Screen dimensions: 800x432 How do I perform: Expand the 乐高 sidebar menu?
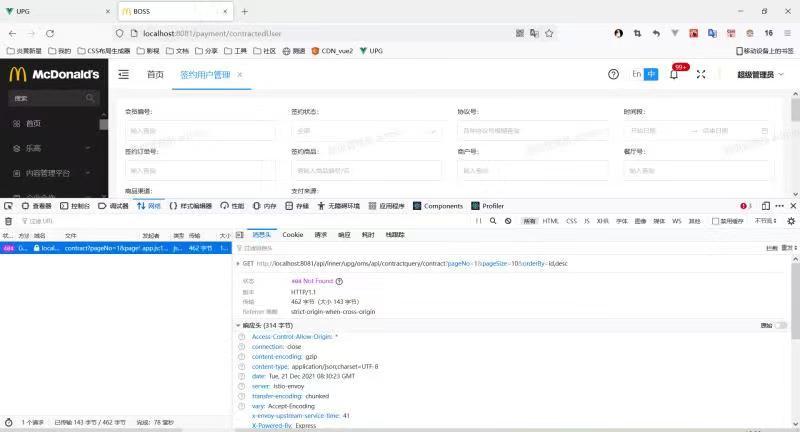tap(51, 148)
